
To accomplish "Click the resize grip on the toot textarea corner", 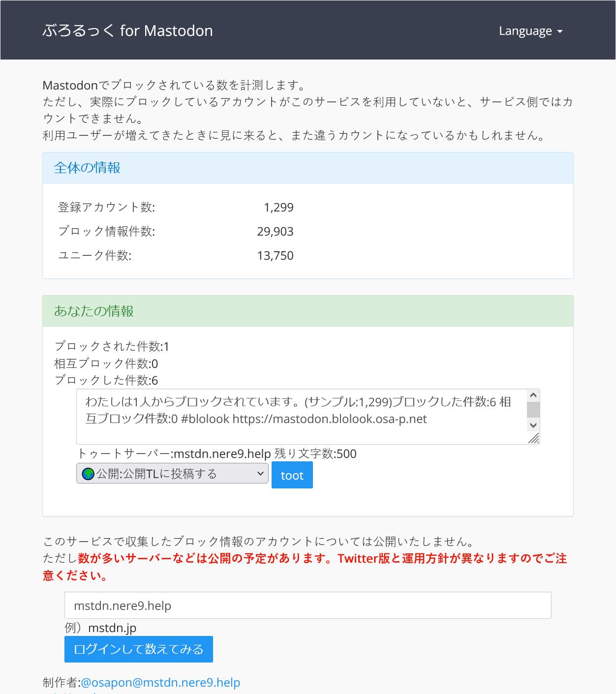I will click(534, 438).
